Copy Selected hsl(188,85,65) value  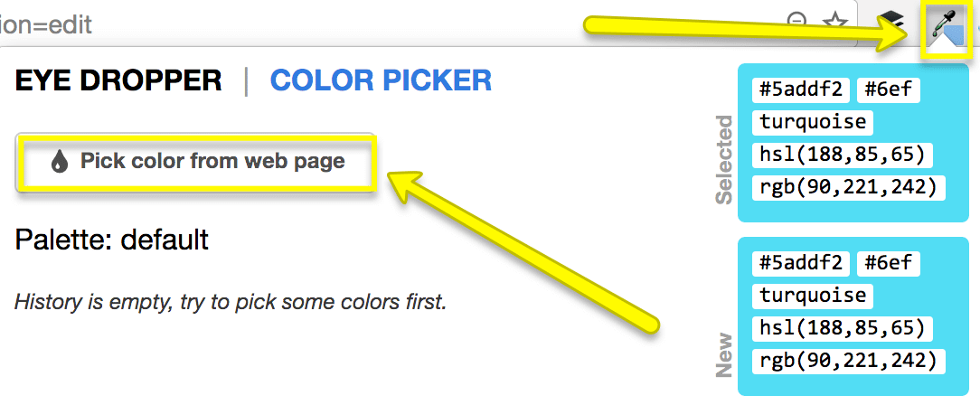click(842, 155)
